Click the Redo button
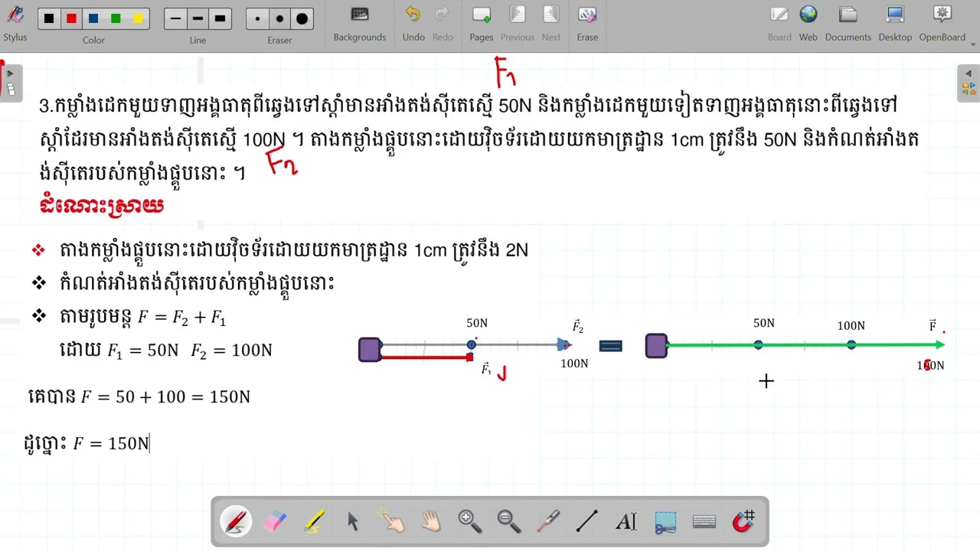 pos(443,23)
